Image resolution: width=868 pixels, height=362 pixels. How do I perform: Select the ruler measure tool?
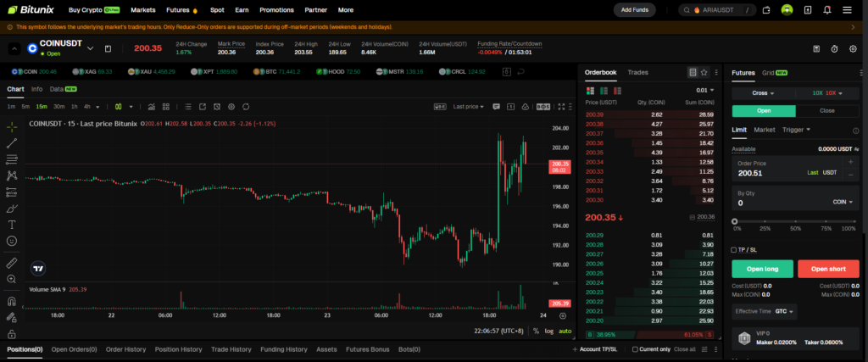coord(11,262)
